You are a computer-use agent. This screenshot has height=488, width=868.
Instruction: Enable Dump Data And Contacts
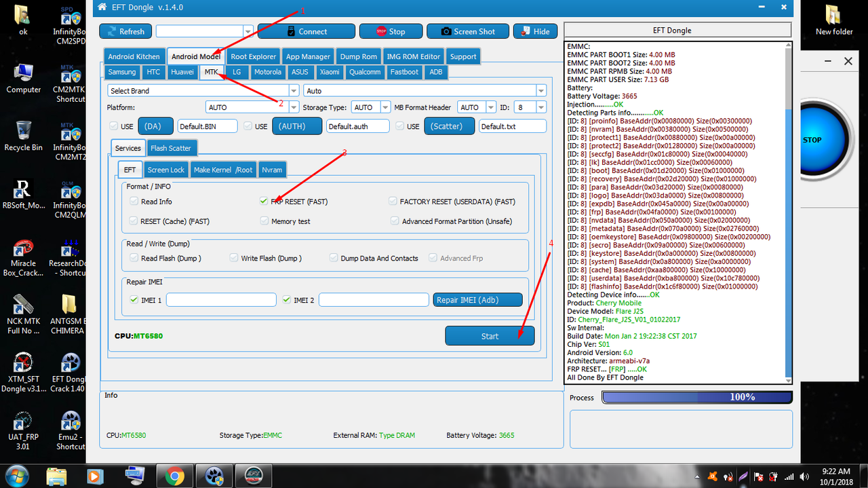334,258
